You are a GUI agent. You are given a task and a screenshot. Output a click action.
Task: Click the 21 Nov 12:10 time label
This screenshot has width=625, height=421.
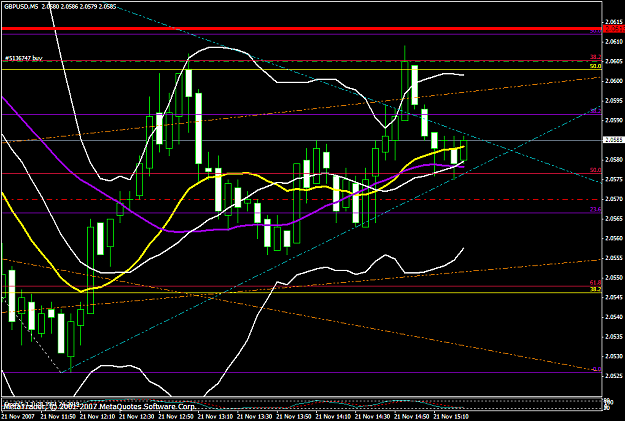coord(97,417)
